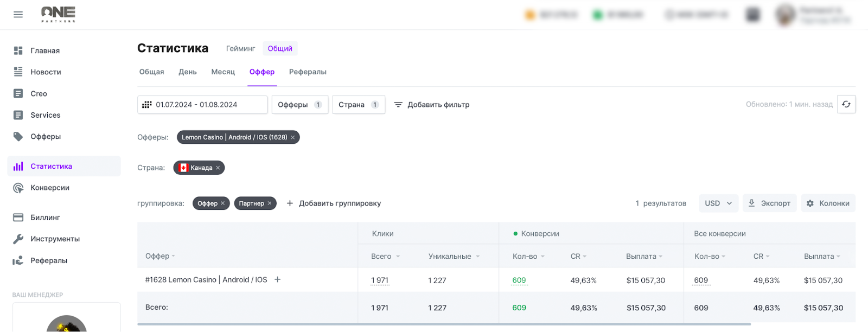This screenshot has width=868, height=332.
Task: Open the Колонки settings button
Action: [x=828, y=203]
